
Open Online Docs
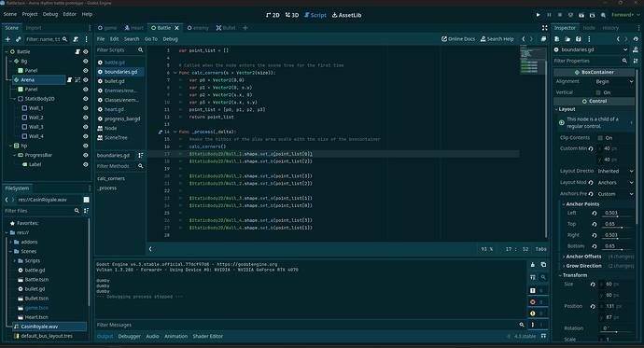click(458, 39)
